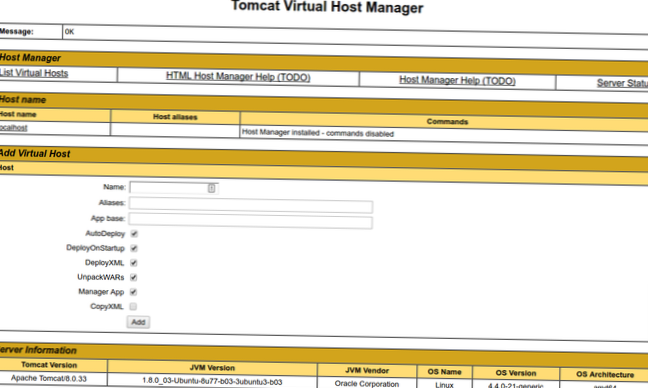Open HTML Host Manager Help (TODO) link
The width and height of the screenshot is (648, 388).
point(238,76)
